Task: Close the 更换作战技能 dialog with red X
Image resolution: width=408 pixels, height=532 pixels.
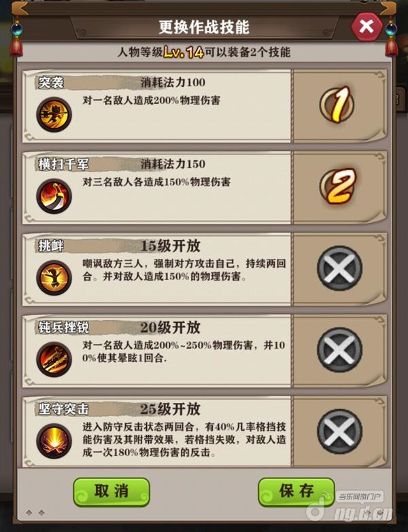Action: [367, 26]
